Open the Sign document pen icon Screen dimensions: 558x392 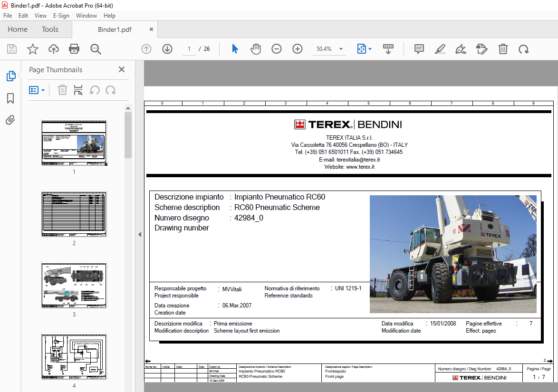coord(461,49)
